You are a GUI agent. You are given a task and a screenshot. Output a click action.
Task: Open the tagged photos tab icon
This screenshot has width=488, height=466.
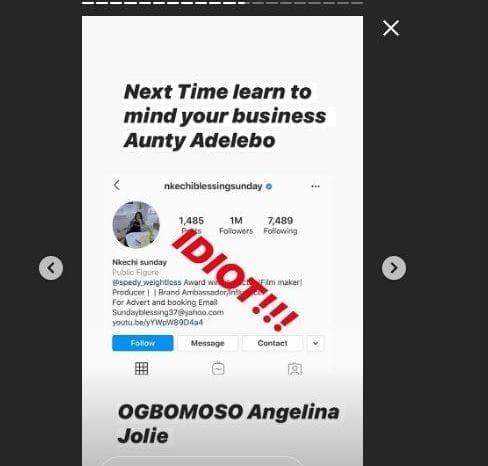click(x=295, y=369)
